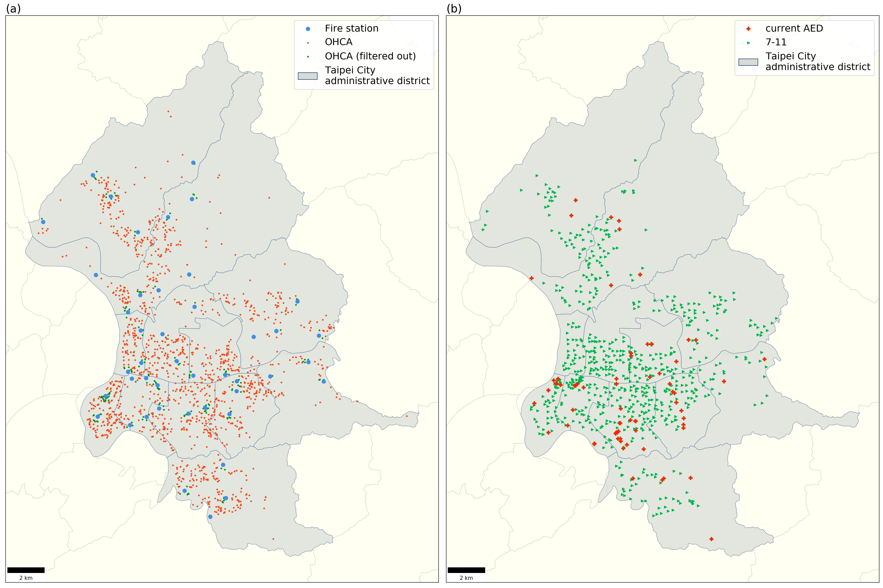Click the "7-11" legend label text

pyautogui.click(x=776, y=42)
